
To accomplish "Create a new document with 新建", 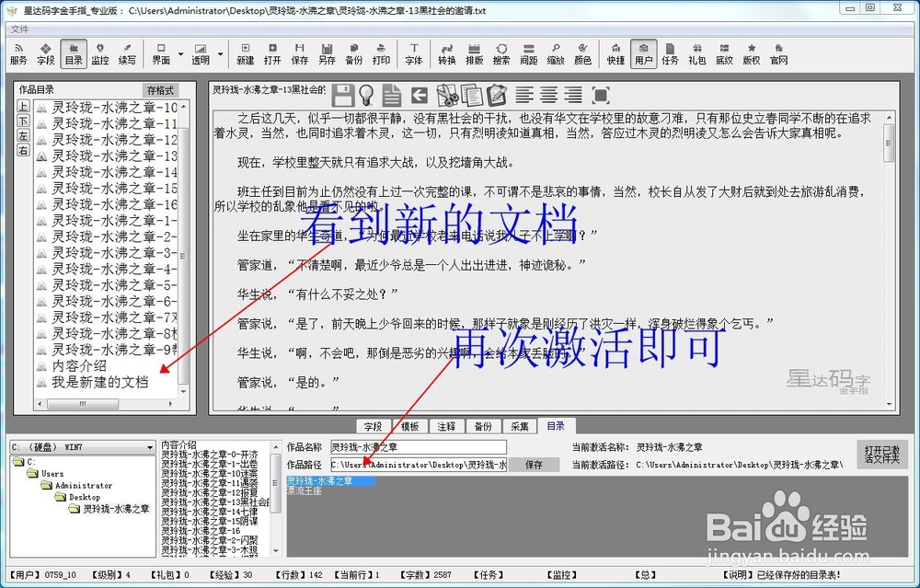I will [246, 54].
